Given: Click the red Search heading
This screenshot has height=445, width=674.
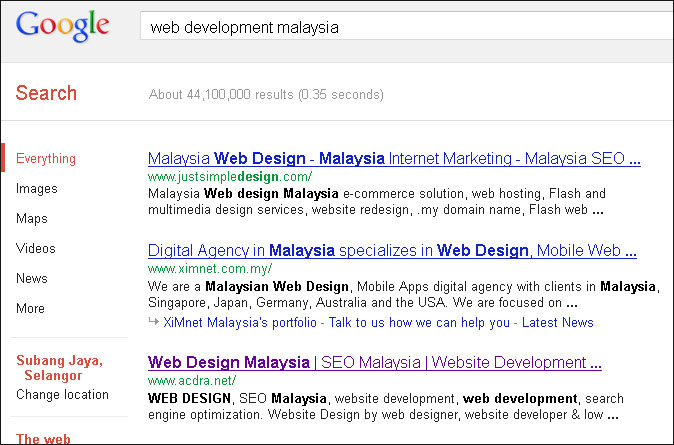Looking at the screenshot, I should point(46,93).
